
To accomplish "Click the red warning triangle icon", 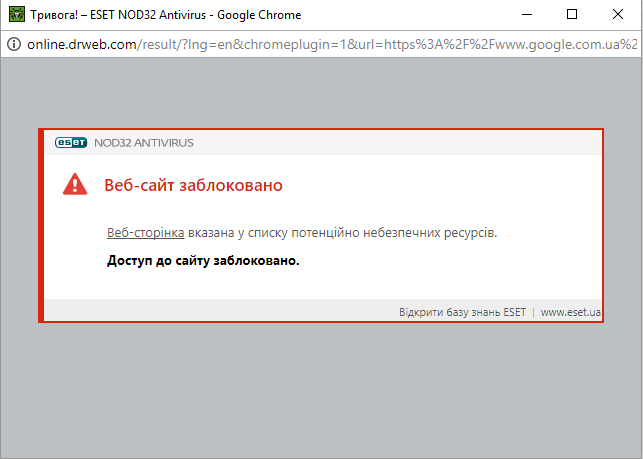I will click(75, 184).
